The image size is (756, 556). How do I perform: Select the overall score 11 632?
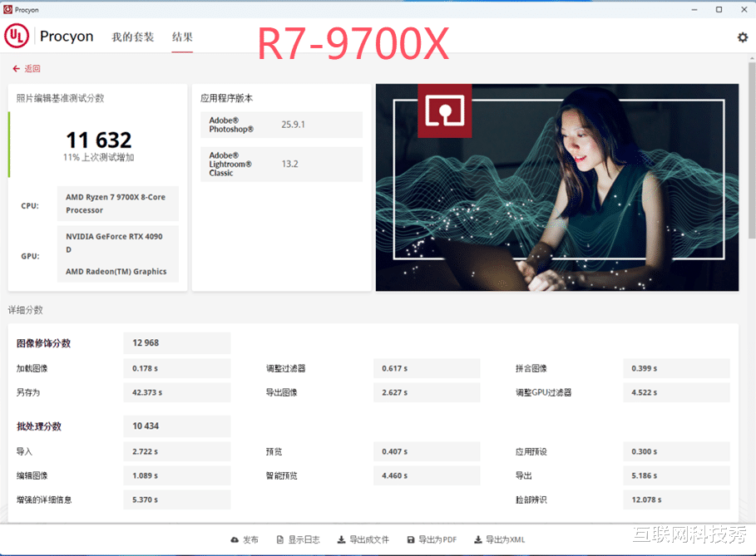click(x=99, y=140)
